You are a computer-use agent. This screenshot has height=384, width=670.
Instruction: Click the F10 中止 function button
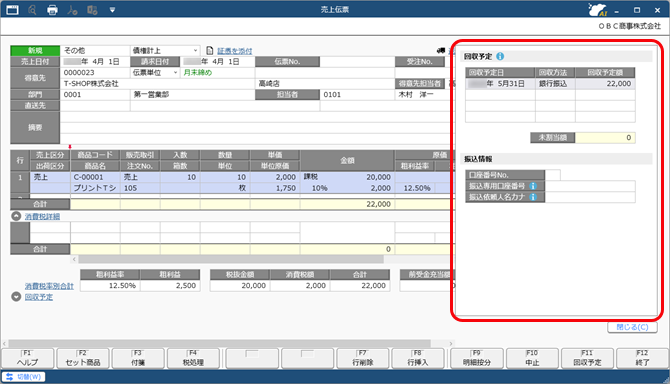[x=532, y=358]
